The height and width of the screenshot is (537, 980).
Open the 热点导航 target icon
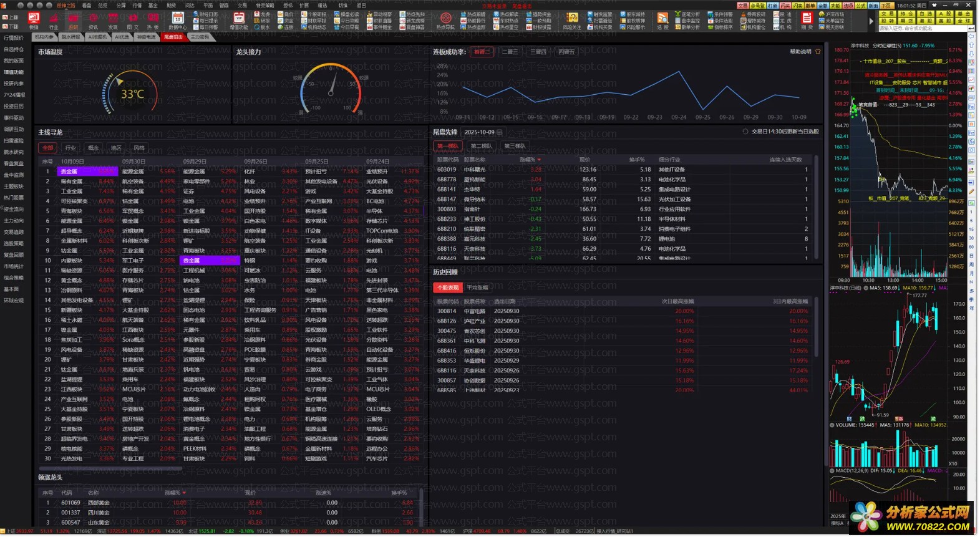point(445,19)
